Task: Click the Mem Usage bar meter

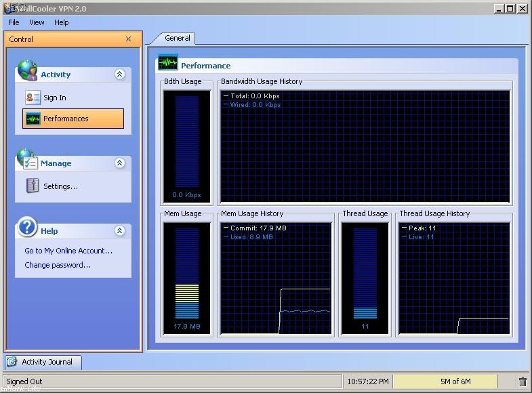Action: point(186,278)
